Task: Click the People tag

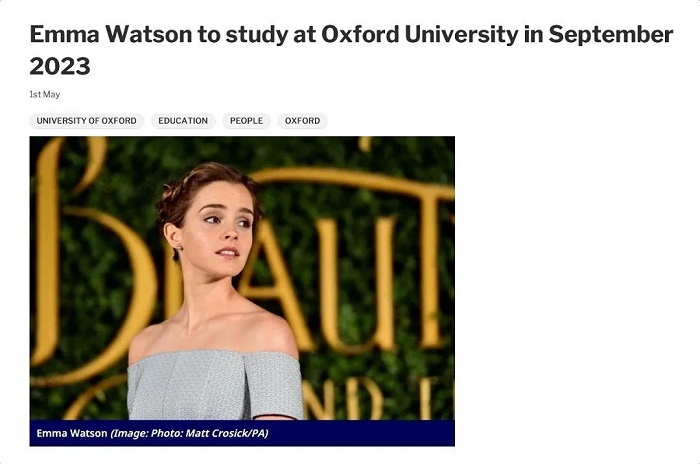Action: pyautogui.click(x=246, y=121)
